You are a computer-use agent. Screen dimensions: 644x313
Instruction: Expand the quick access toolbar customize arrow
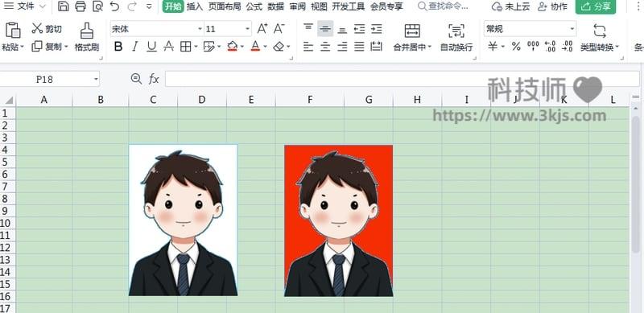click(x=149, y=6)
